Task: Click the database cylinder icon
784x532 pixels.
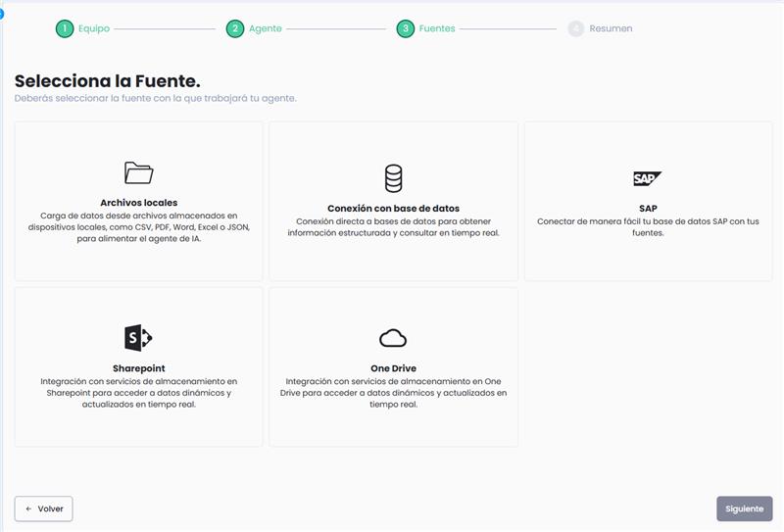Action: [x=393, y=178]
